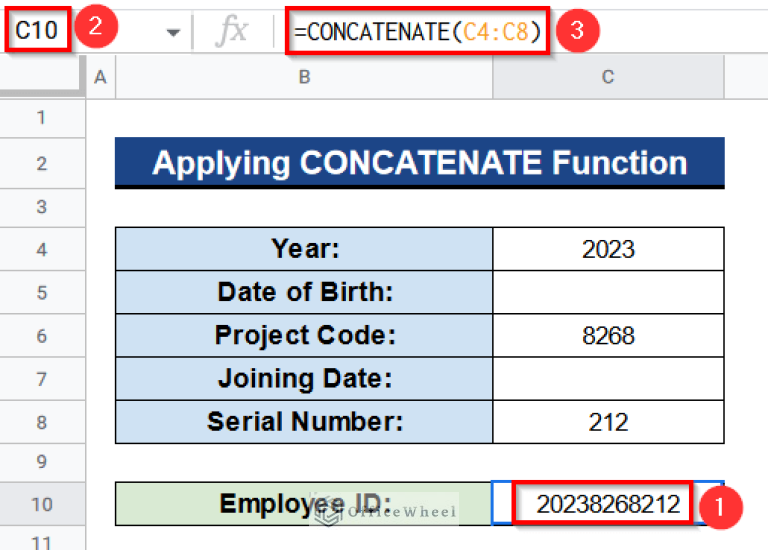Select the 'Project Code:' label cell
The width and height of the screenshot is (768, 550).
pyautogui.click(x=304, y=335)
